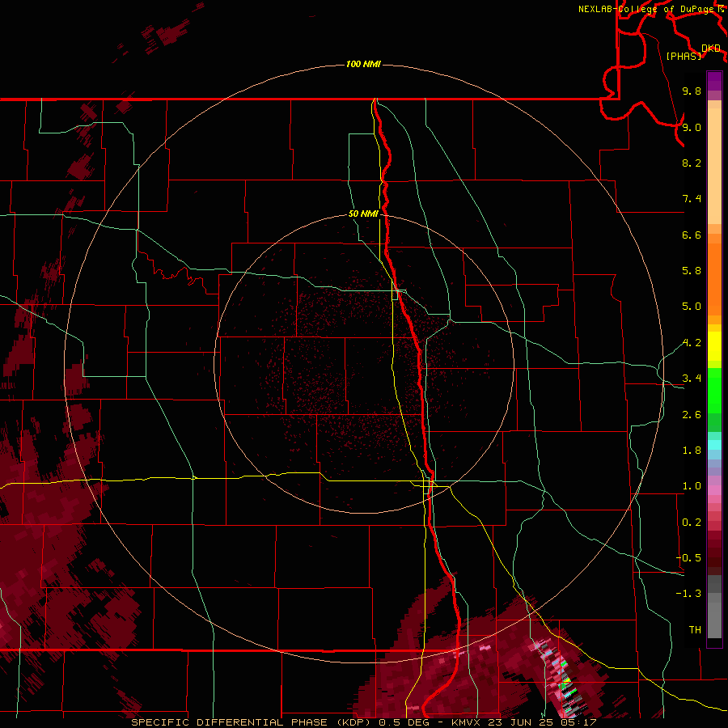The width and height of the screenshot is (728, 728).
Task: Click the "TH" threshold label on the scale
Action: (695, 630)
